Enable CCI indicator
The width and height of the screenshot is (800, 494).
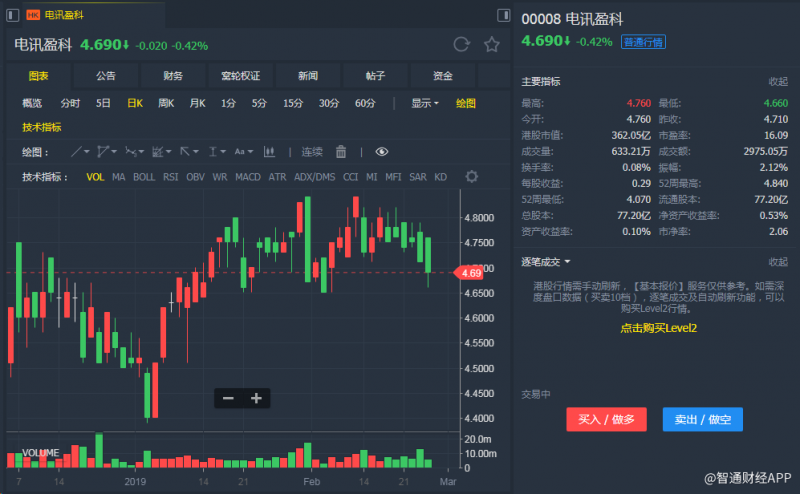tap(351, 177)
